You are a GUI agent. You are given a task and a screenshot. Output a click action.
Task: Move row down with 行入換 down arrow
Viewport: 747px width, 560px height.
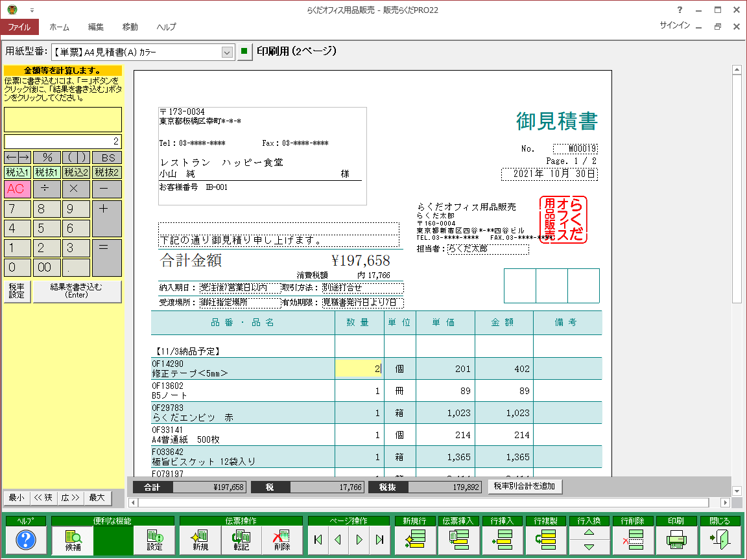[589, 547]
